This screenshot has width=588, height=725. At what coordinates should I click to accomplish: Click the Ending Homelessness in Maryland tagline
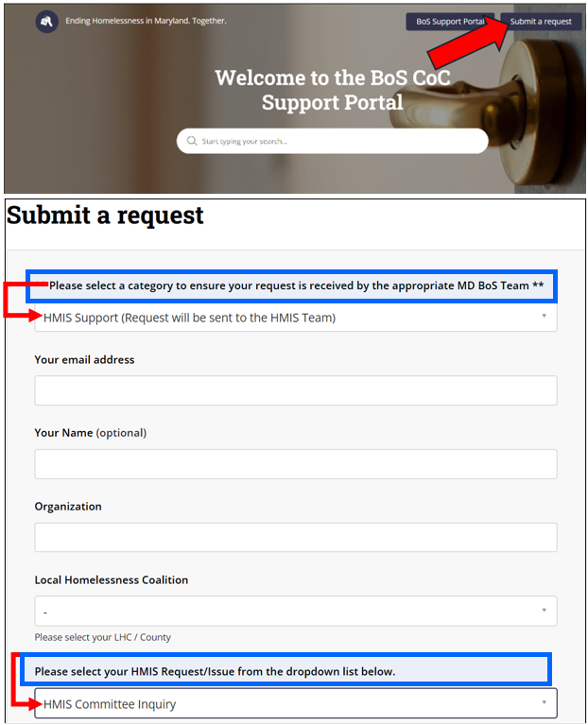(146, 21)
